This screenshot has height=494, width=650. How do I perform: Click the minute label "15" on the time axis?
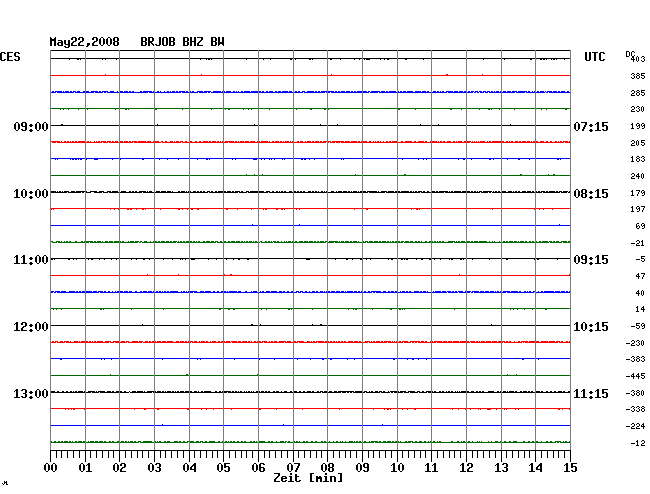570,467
